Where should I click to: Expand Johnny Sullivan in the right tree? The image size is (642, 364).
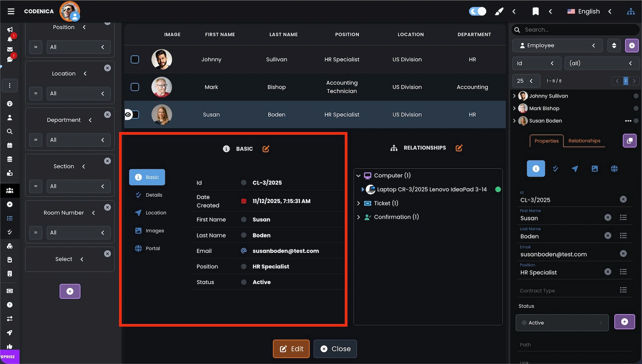coord(514,96)
